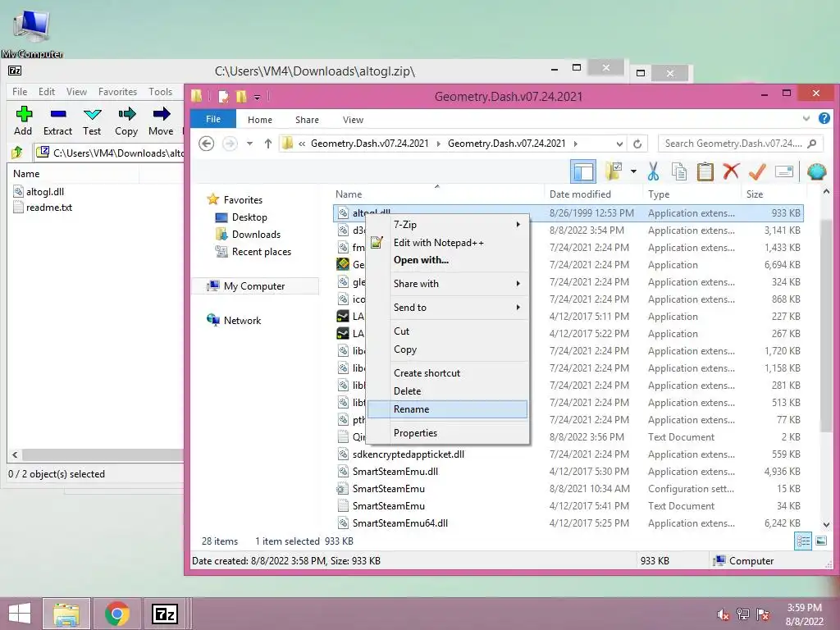Screen dimensions: 840x630
Task: Open Action Center flag tray icon
Action: (763, 614)
